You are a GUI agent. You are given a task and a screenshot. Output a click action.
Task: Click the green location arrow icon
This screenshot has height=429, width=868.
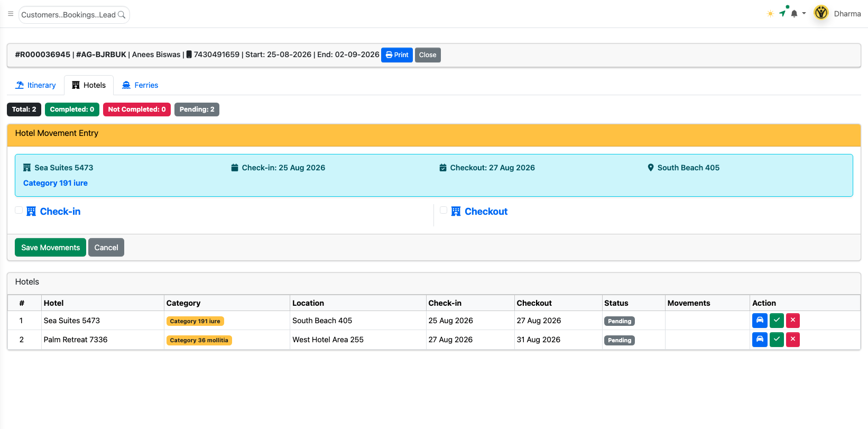[x=782, y=13]
